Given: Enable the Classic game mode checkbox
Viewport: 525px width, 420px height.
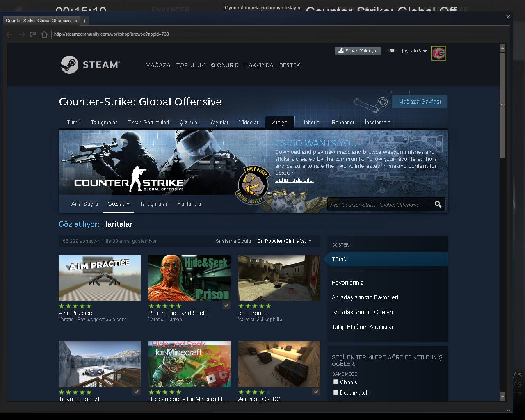Looking at the screenshot, I should tap(336, 382).
